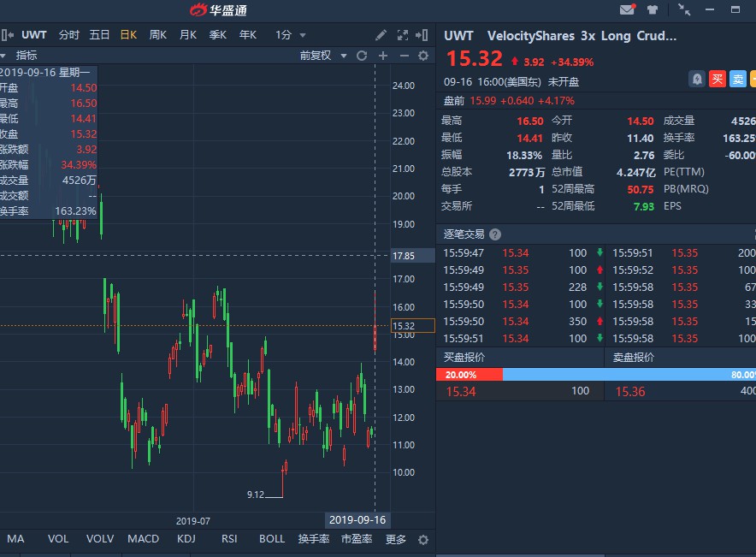756x557 pixels.
Task: Toggle the 市盈率 indicator
Action: point(357,539)
